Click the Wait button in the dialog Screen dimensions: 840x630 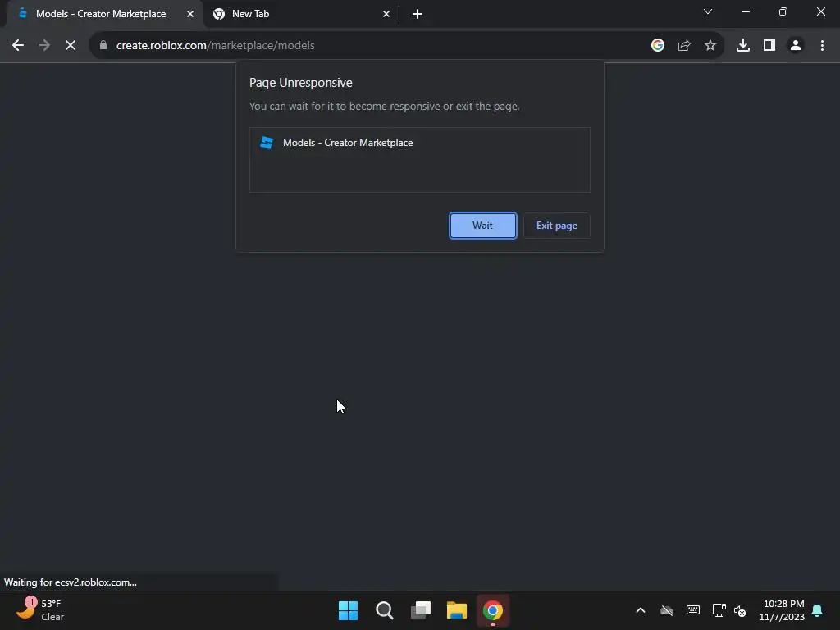coord(482,226)
